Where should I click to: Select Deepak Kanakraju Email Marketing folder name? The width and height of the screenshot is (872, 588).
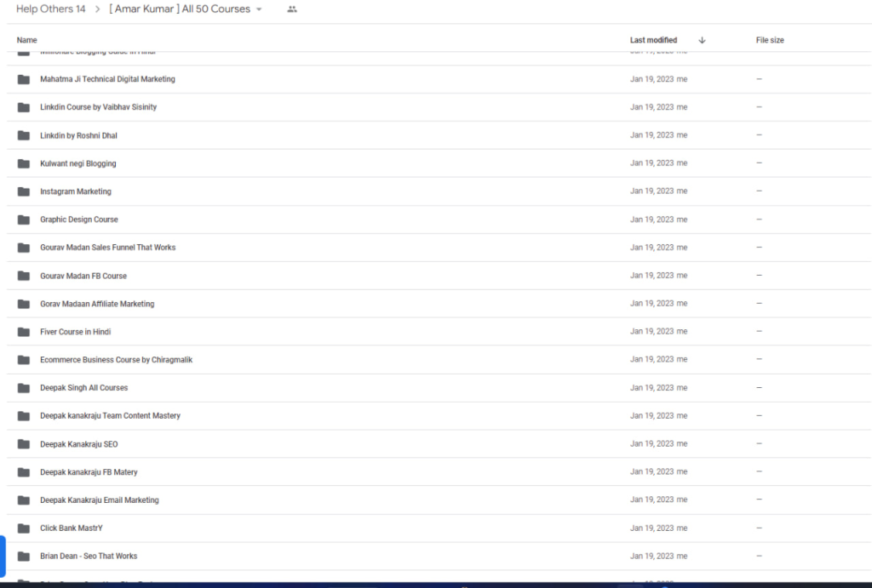100,500
